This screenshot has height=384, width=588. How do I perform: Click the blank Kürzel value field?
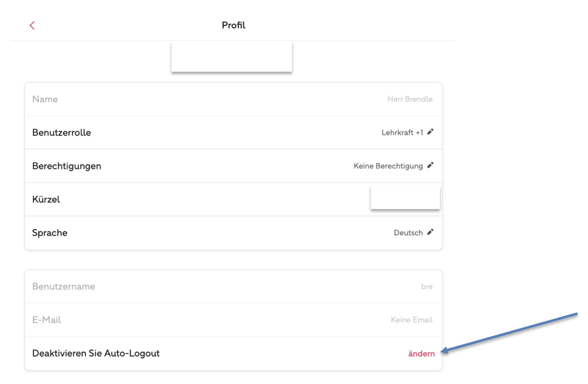(405, 197)
